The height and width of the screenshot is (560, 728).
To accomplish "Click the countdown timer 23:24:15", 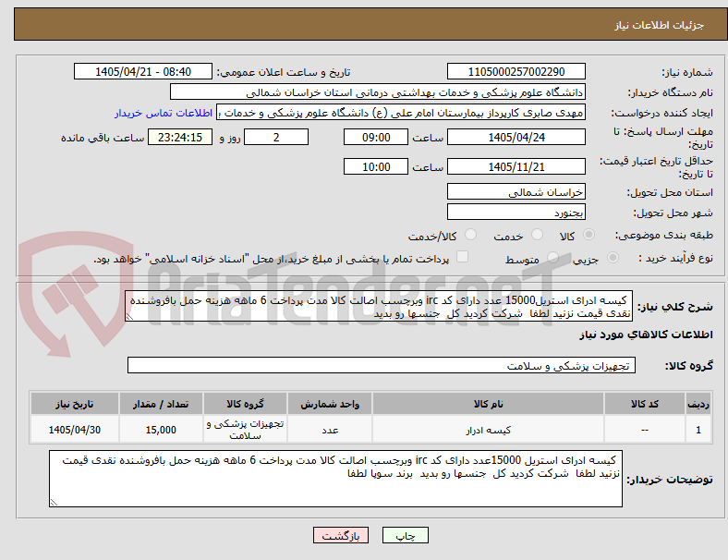I will (x=180, y=137).
